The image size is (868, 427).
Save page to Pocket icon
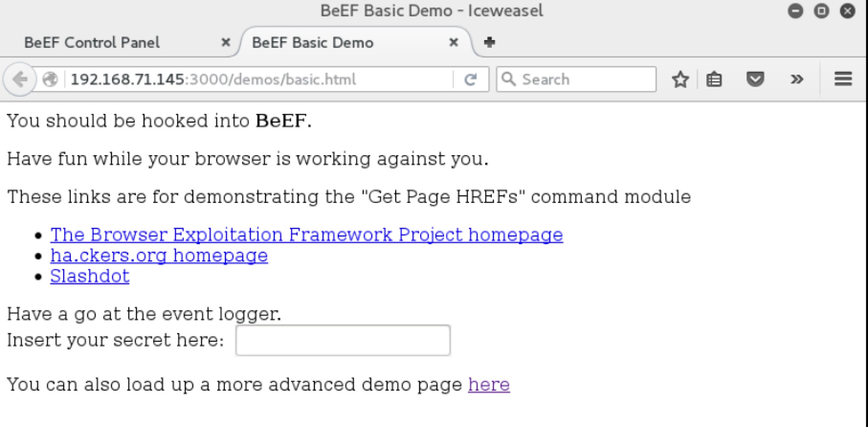[x=755, y=79]
